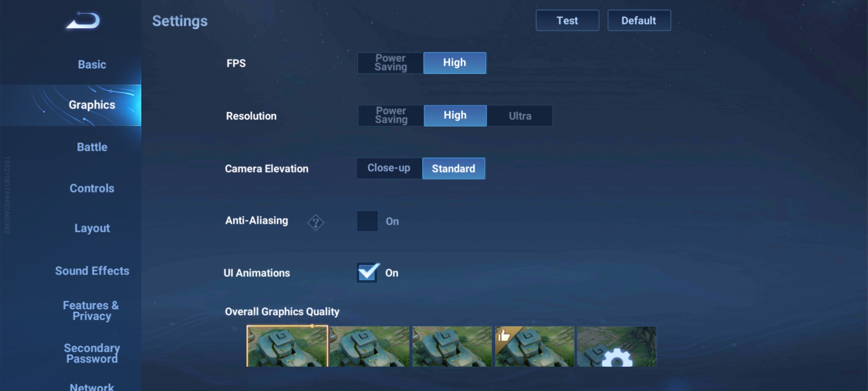Open the Anti-Aliasing help question icon

pos(315,222)
